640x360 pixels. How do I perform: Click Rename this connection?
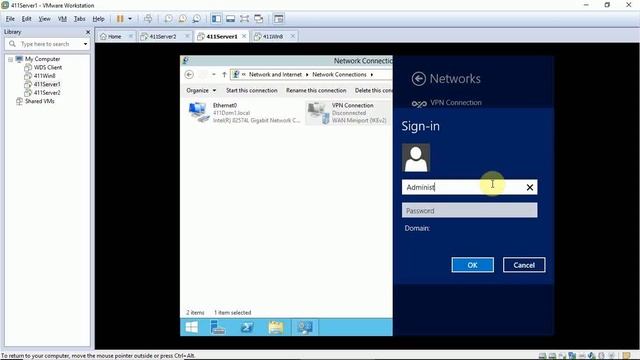point(316,90)
